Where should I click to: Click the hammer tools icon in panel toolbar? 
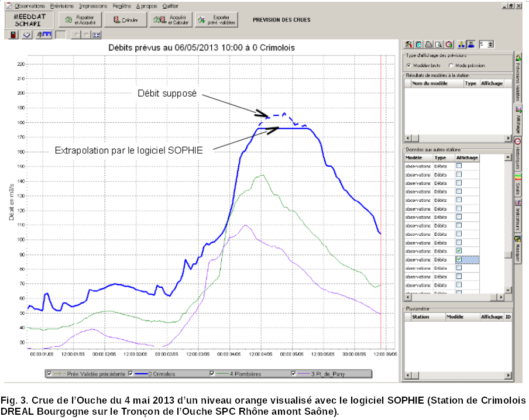408,44
